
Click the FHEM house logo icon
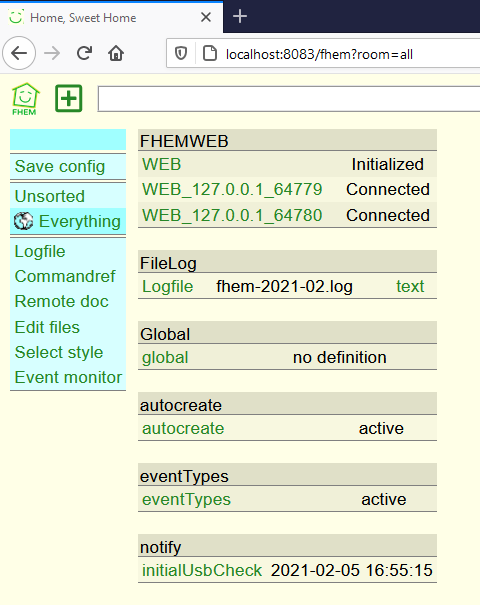(25, 99)
